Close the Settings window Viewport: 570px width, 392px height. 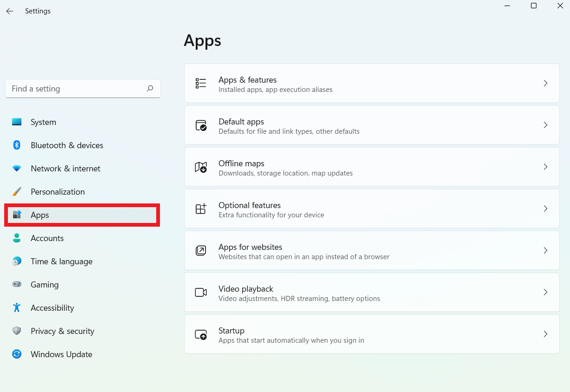point(560,6)
